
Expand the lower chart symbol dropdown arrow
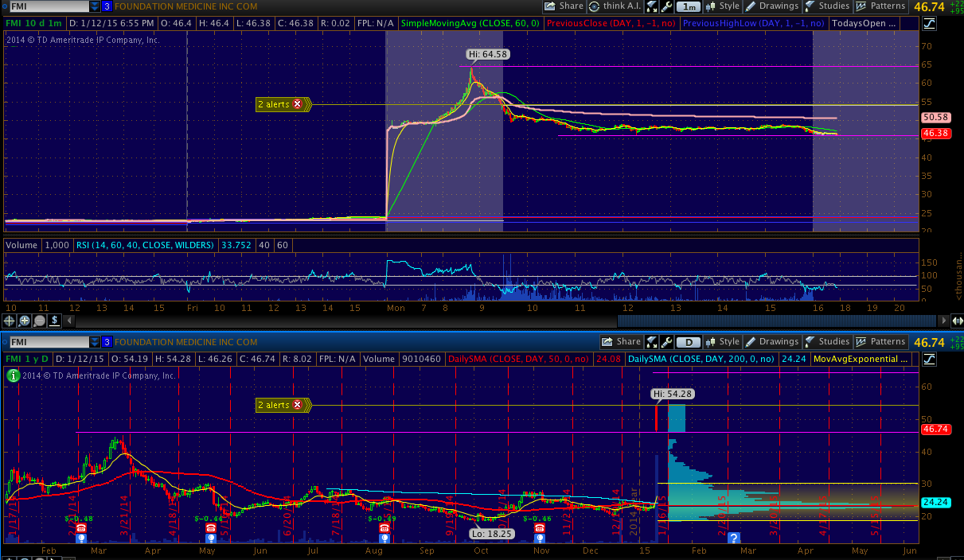(x=96, y=342)
